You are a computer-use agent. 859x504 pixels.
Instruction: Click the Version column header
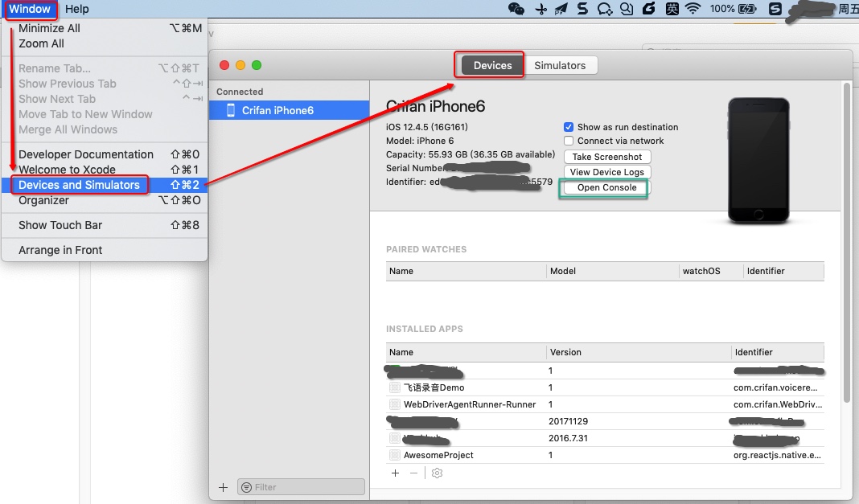click(639, 352)
